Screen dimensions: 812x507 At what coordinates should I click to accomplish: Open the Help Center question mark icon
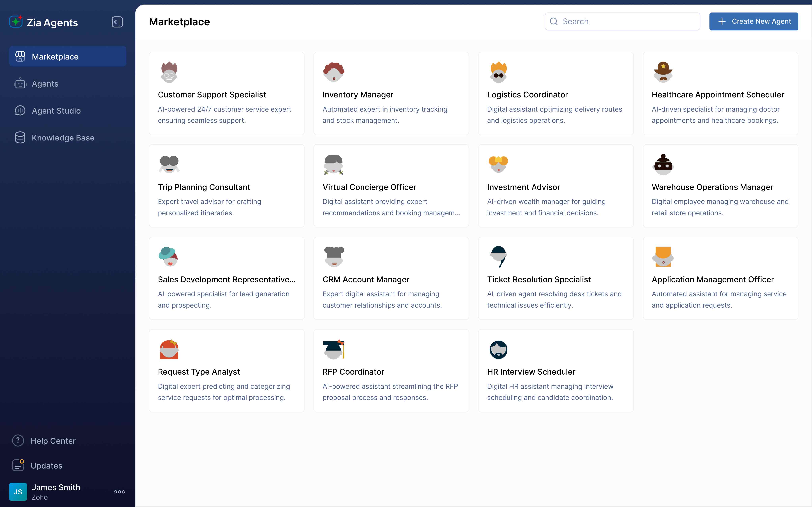[18, 440]
